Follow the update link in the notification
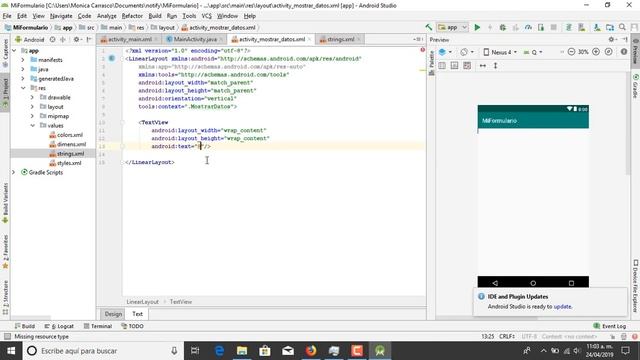The image size is (640, 360). tap(562, 307)
